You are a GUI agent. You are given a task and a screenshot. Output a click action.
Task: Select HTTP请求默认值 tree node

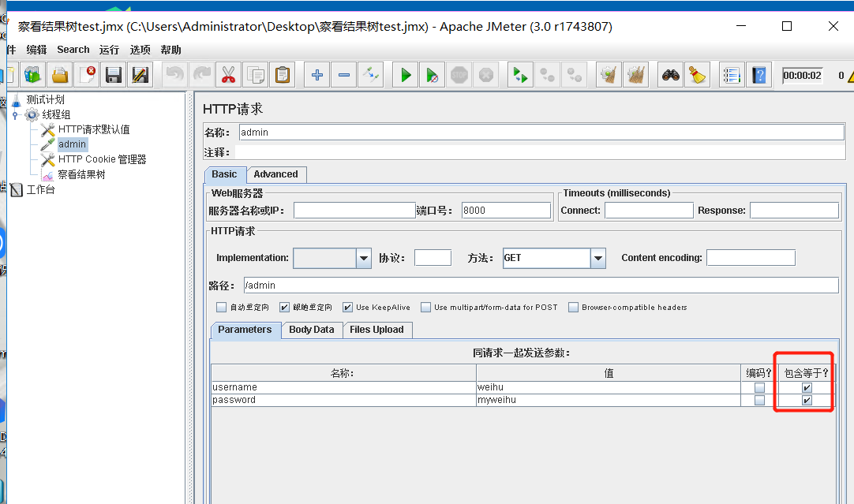[x=94, y=129]
